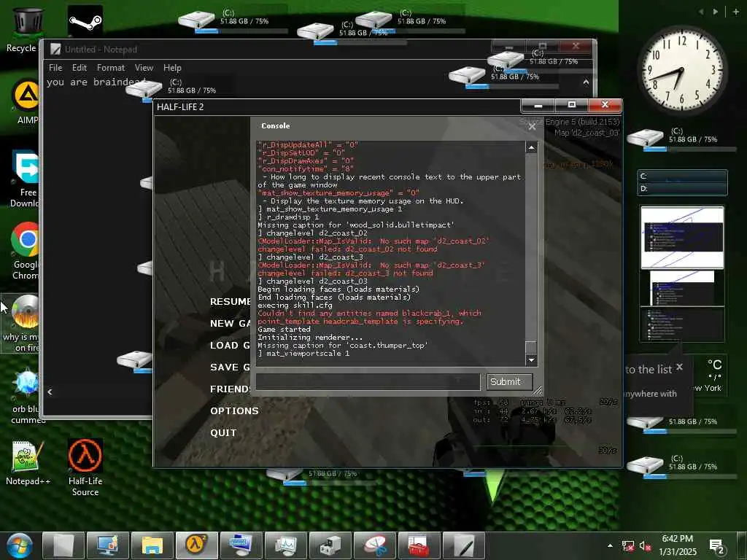Click the analog clock gadget
The height and width of the screenshot is (560, 747).
pyautogui.click(x=682, y=69)
